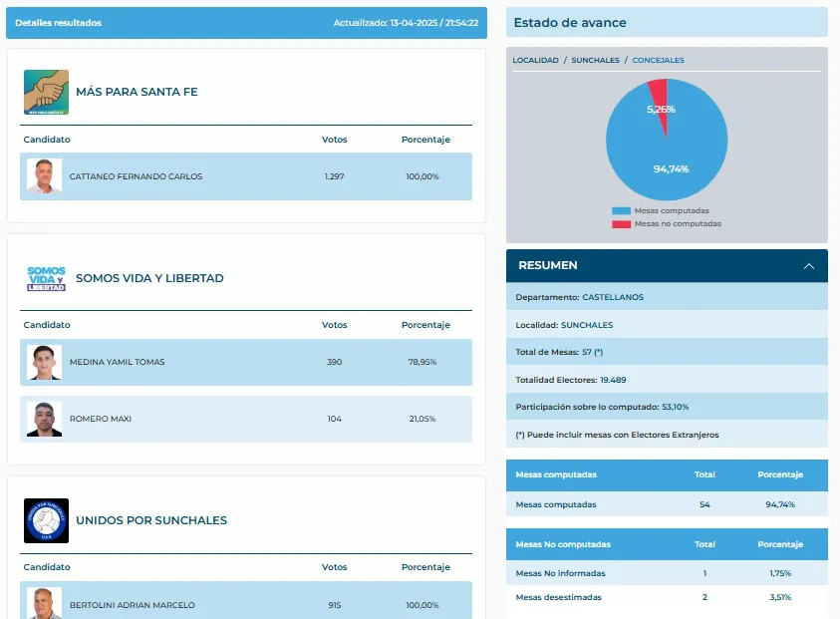Click the Unidos por Sunchales club emblem

click(x=45, y=519)
